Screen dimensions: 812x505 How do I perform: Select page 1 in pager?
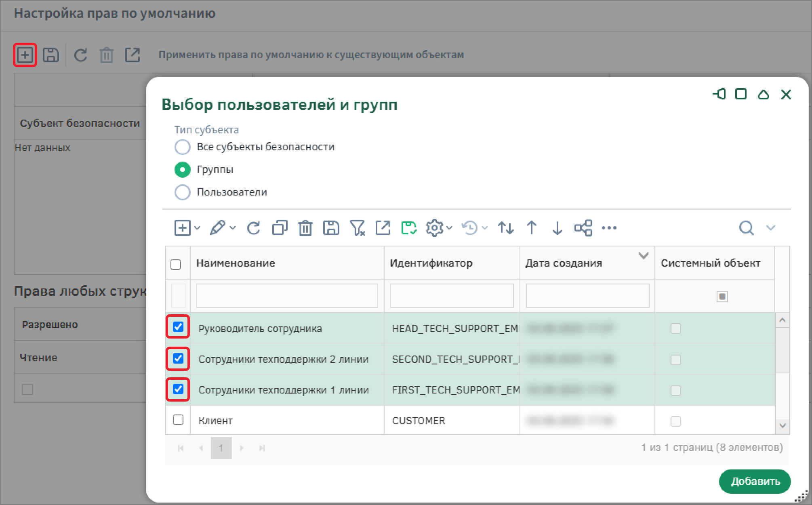(x=221, y=448)
